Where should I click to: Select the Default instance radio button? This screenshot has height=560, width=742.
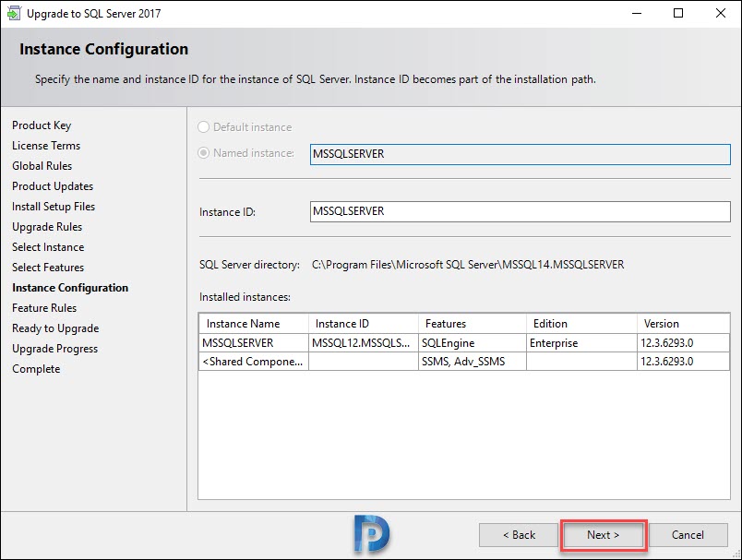(203, 126)
